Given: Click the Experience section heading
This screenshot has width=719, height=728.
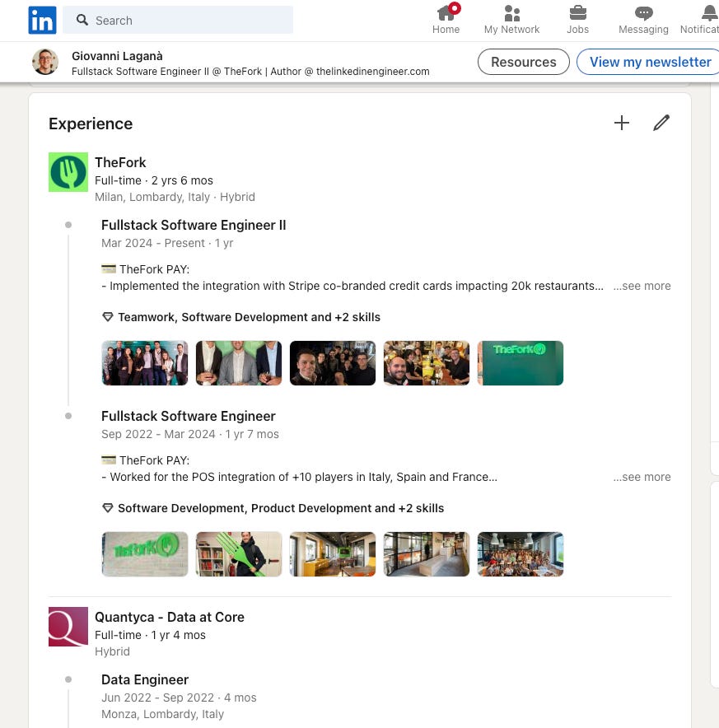Looking at the screenshot, I should click(x=91, y=124).
